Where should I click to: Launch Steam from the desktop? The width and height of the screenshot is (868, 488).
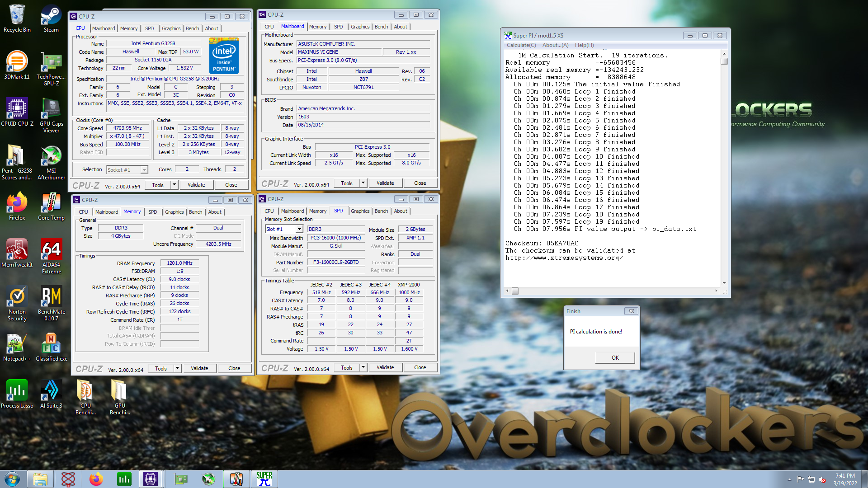[51, 19]
